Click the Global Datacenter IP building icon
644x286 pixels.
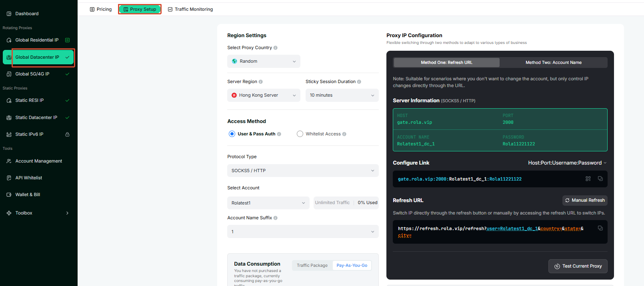[x=9, y=57]
